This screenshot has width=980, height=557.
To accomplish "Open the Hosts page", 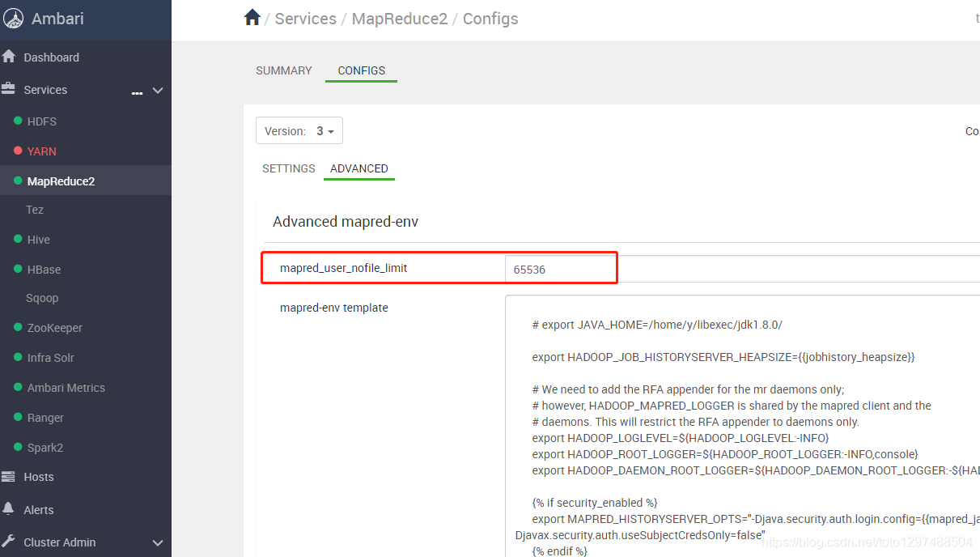I will pos(39,477).
